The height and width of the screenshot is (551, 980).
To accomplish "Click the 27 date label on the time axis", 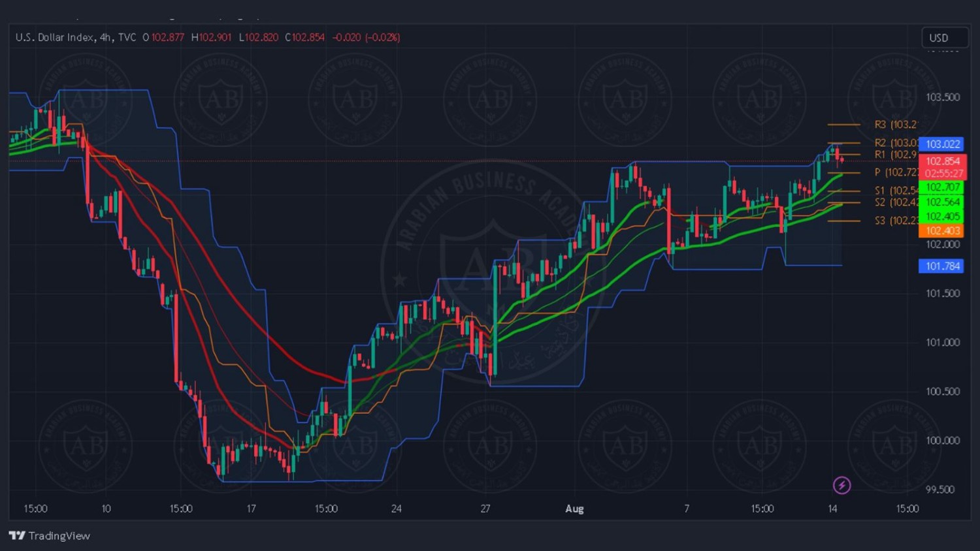I will pos(485,509).
